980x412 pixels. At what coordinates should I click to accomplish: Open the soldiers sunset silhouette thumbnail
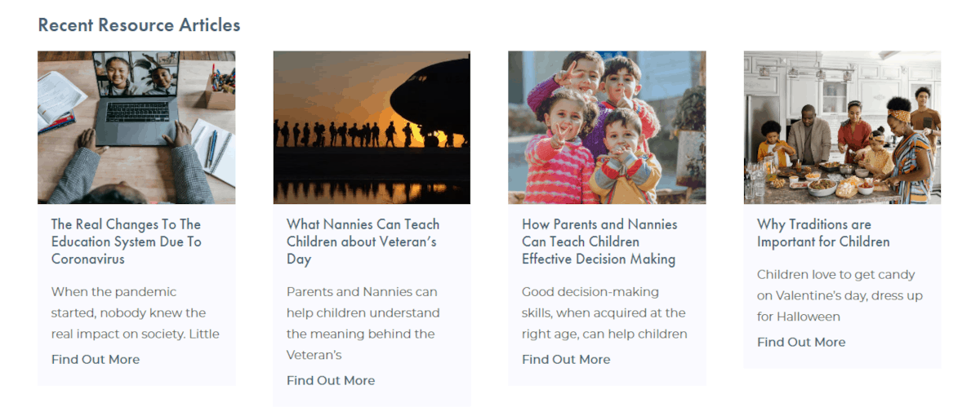pyautogui.click(x=372, y=127)
